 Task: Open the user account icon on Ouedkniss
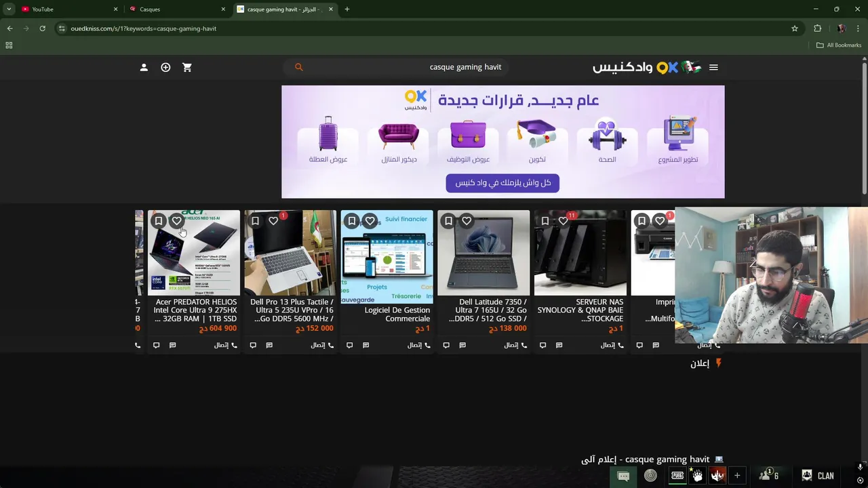144,67
